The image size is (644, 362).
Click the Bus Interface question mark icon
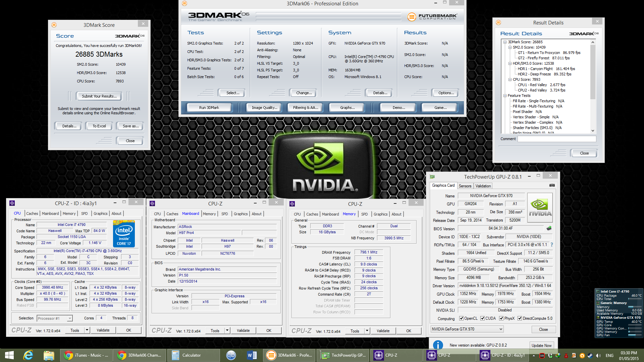pyautogui.click(x=552, y=245)
